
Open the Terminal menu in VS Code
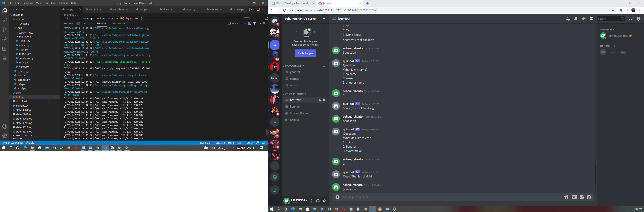tap(63, 3)
